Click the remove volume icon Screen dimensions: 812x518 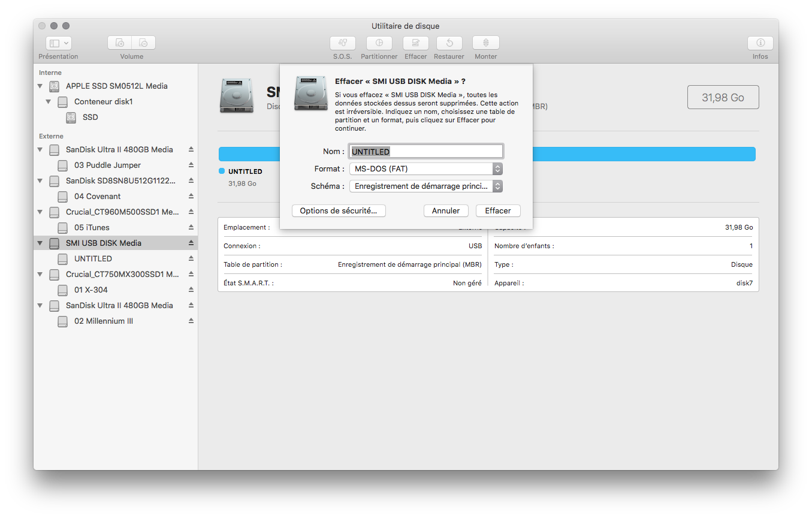click(x=144, y=43)
